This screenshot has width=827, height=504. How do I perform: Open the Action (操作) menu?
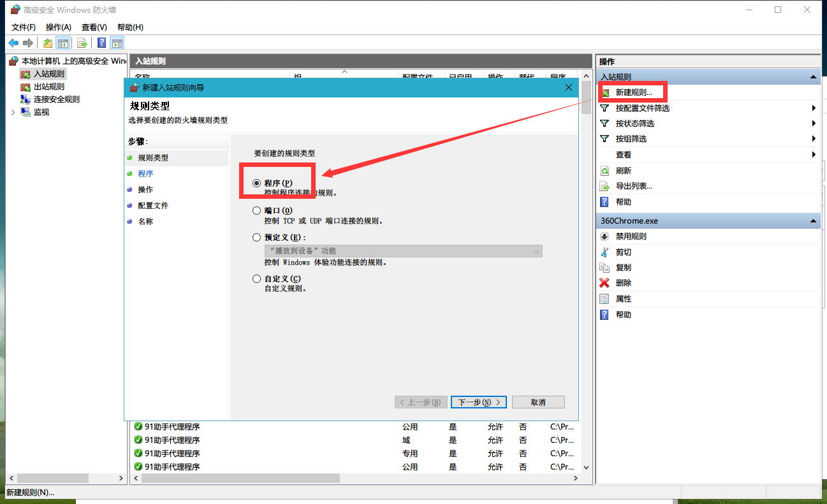pyautogui.click(x=59, y=27)
